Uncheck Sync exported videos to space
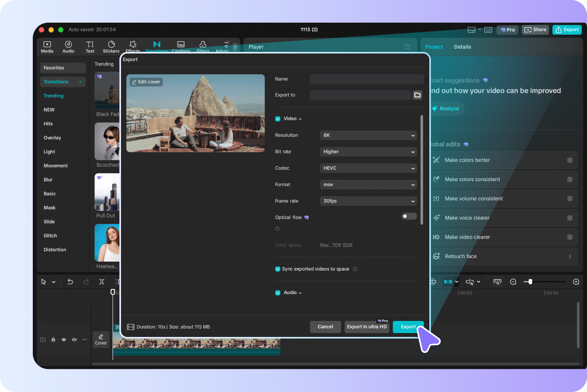This screenshot has height=392, width=587. [x=277, y=269]
